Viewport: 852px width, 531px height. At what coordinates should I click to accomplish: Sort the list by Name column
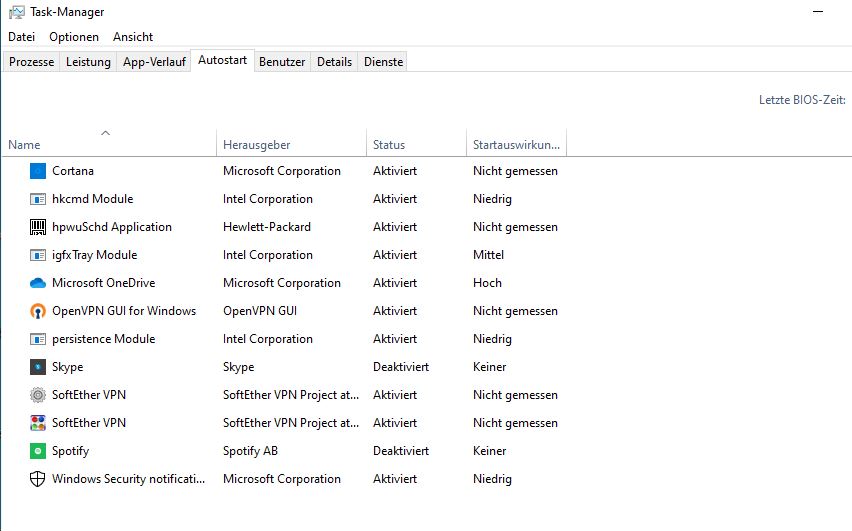pos(24,145)
